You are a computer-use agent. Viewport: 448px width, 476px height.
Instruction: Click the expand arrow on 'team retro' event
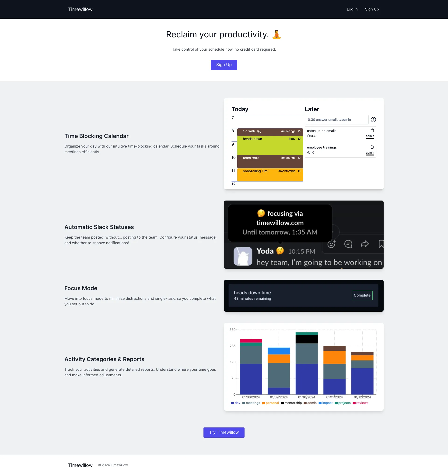point(299,158)
